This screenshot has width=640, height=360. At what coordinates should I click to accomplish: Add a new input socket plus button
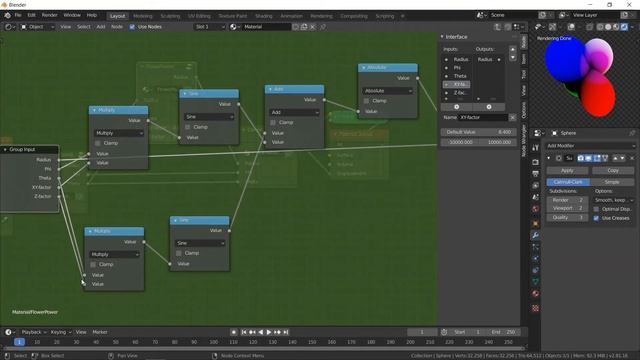[x=457, y=107]
